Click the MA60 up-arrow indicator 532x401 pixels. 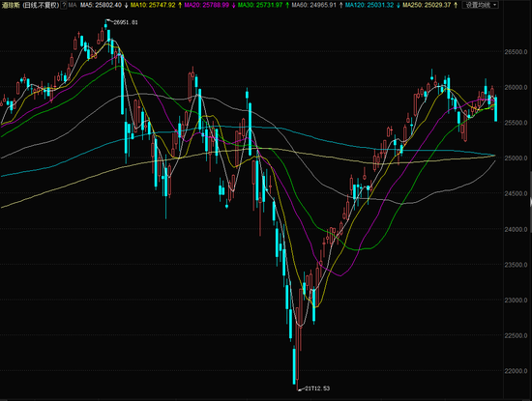(x=340, y=5)
